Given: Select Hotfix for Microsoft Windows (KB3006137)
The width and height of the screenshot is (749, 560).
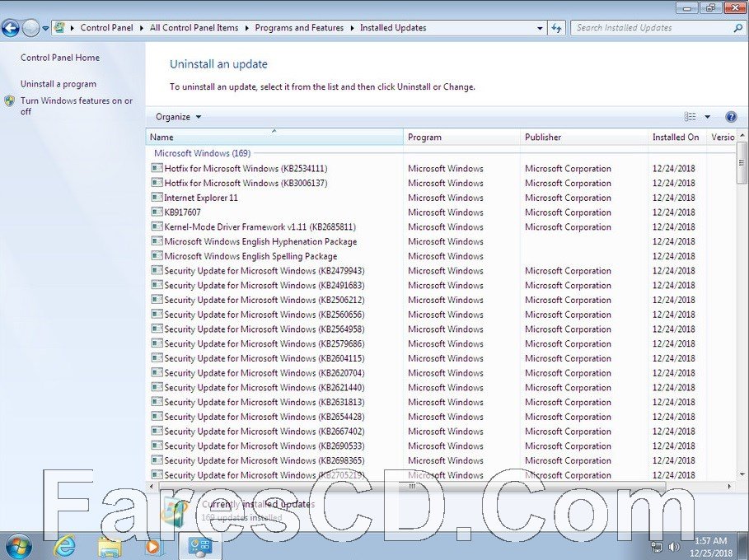Looking at the screenshot, I should coord(442,184).
